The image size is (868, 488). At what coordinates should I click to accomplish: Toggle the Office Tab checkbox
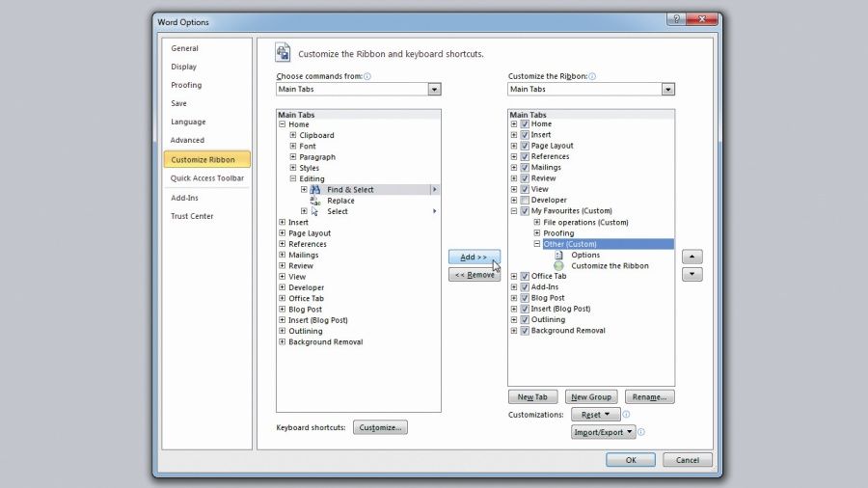pyautogui.click(x=525, y=276)
